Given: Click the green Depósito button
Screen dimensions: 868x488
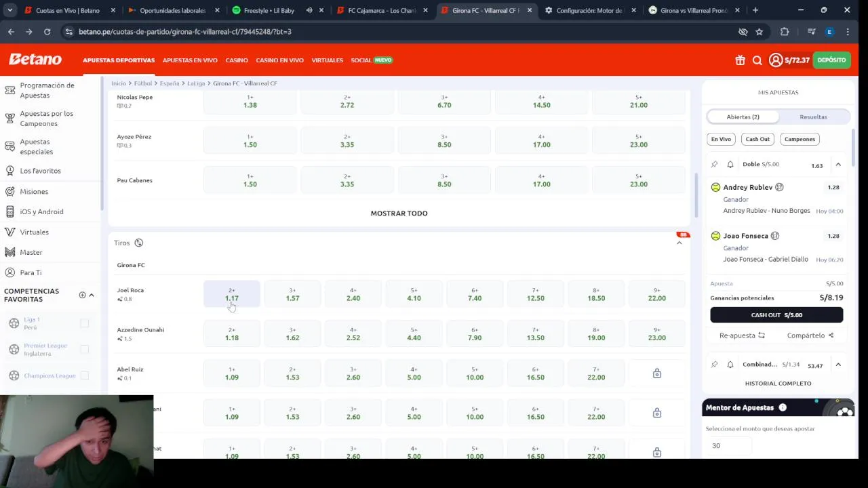Looking at the screenshot, I should point(831,60).
